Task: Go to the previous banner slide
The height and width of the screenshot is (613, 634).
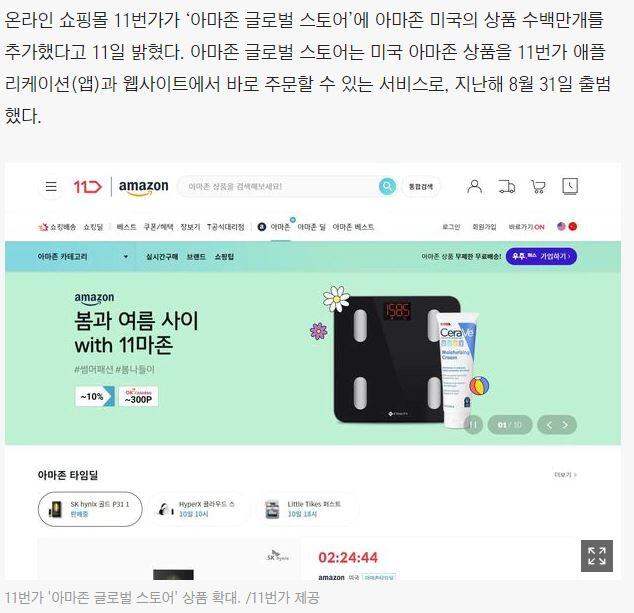Action: pos(549,425)
